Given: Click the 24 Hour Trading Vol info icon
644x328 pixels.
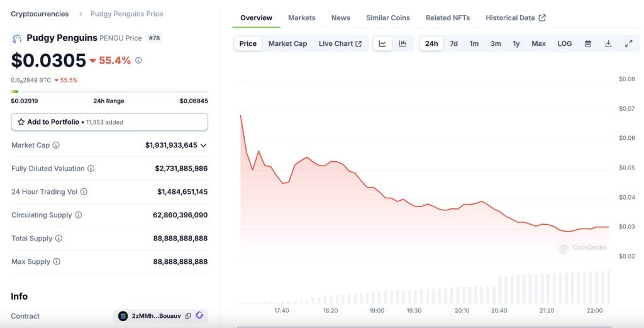Looking at the screenshot, I should tap(84, 191).
